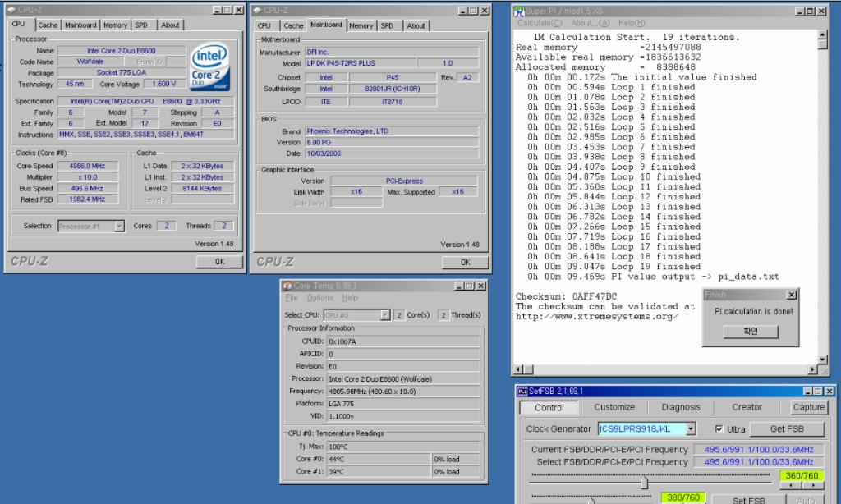Click the Southbridge value '82801JR (ICH10R)'
This screenshot has width=841, height=504.
[393, 89]
